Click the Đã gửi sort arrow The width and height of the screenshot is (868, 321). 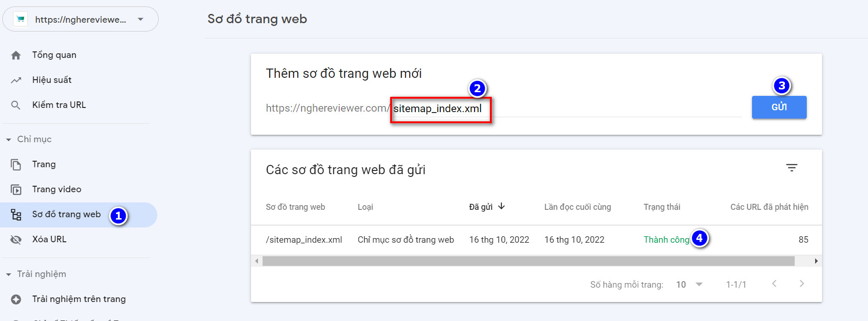tap(502, 206)
